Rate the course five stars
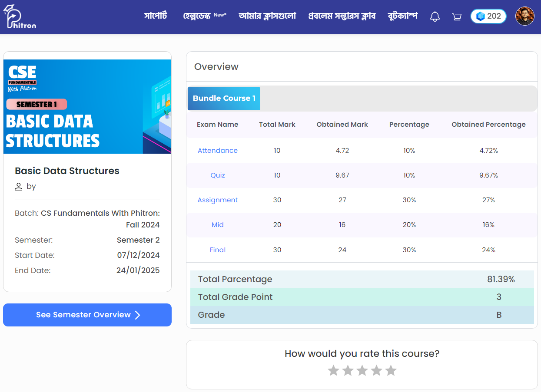Viewport: 541px width, 392px height. 391,370
